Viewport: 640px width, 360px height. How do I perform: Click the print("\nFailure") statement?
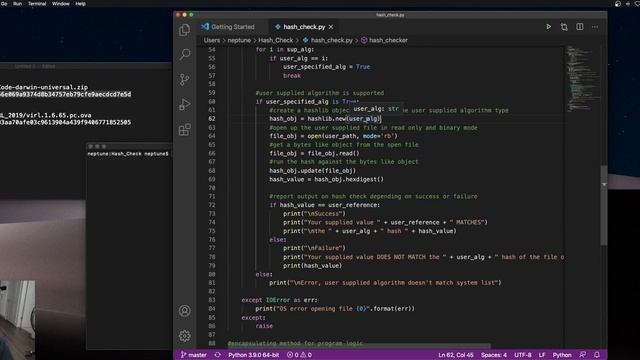point(314,248)
